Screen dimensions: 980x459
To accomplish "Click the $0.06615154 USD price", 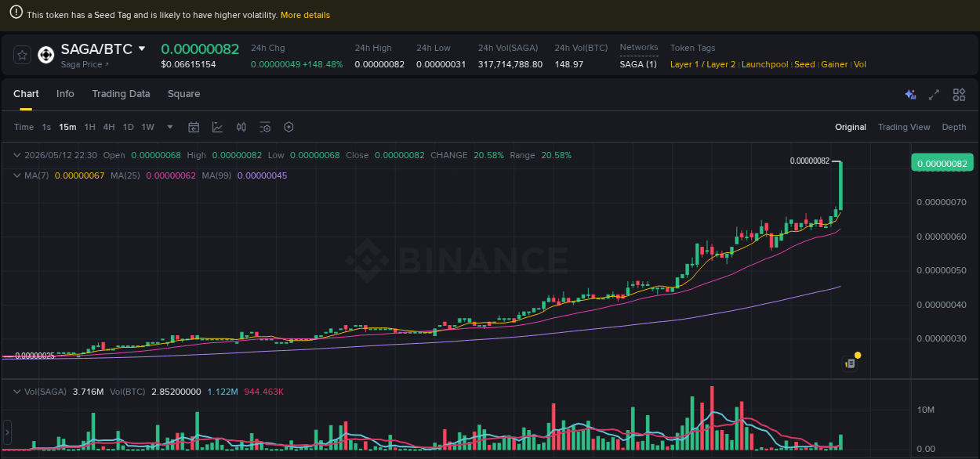I will [188, 64].
